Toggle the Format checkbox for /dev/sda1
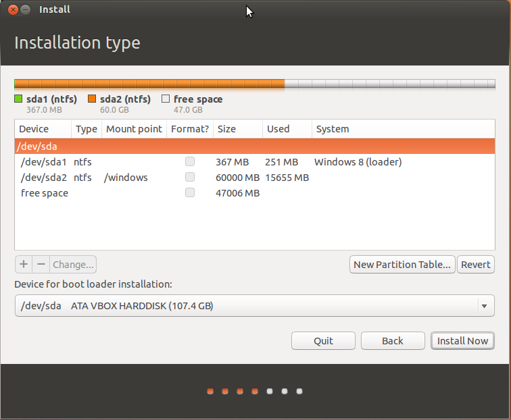 click(x=190, y=161)
